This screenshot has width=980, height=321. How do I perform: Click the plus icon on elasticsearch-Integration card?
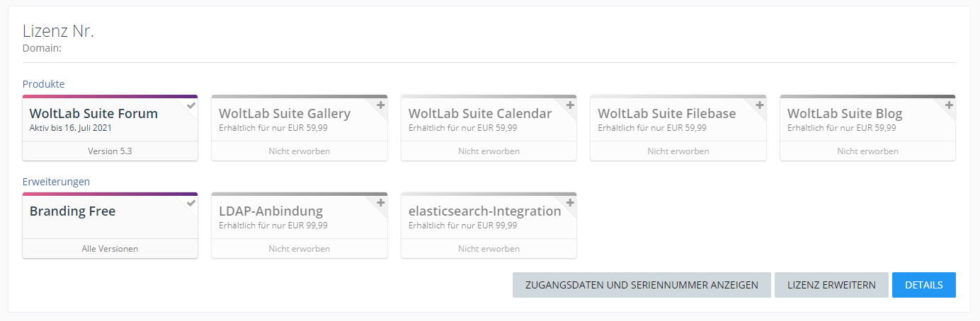pyautogui.click(x=570, y=203)
